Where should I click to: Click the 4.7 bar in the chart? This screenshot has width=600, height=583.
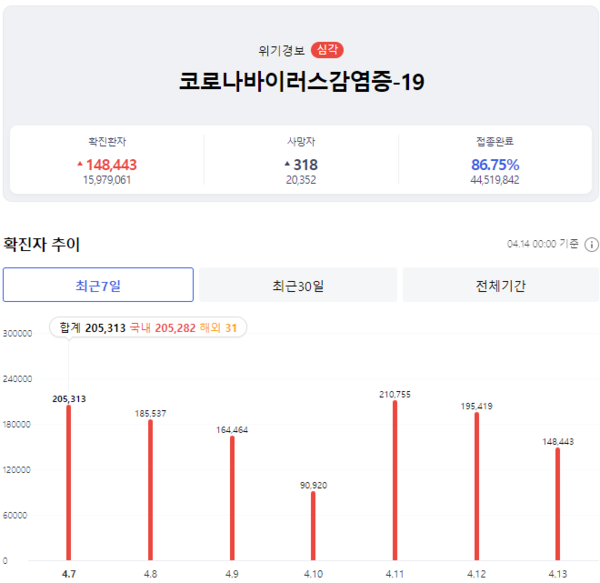pyautogui.click(x=68, y=483)
